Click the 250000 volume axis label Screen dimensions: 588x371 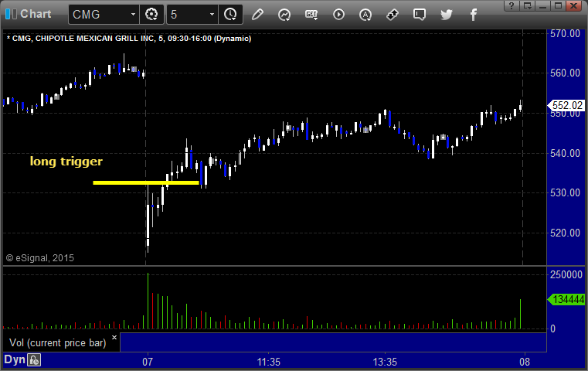(x=566, y=274)
